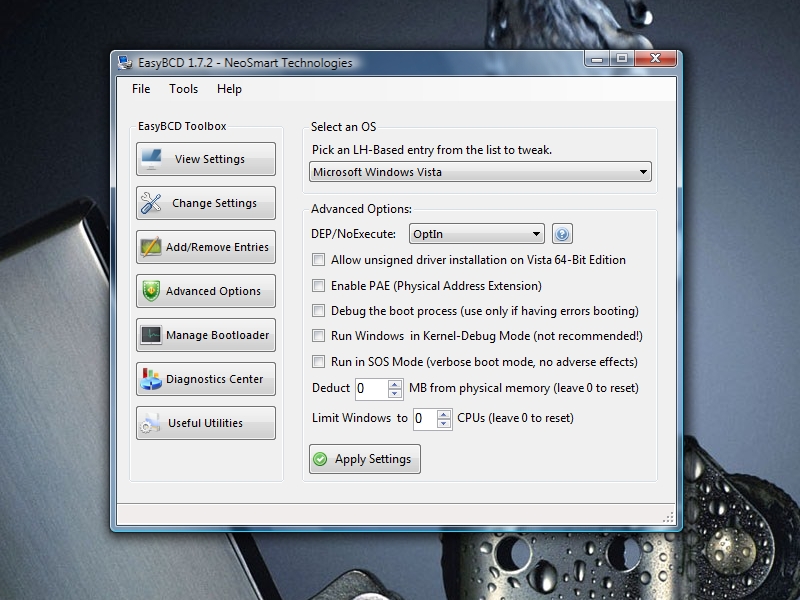Decrease the Deduct memory value with down arrow
The height and width of the screenshot is (600, 800).
click(395, 393)
